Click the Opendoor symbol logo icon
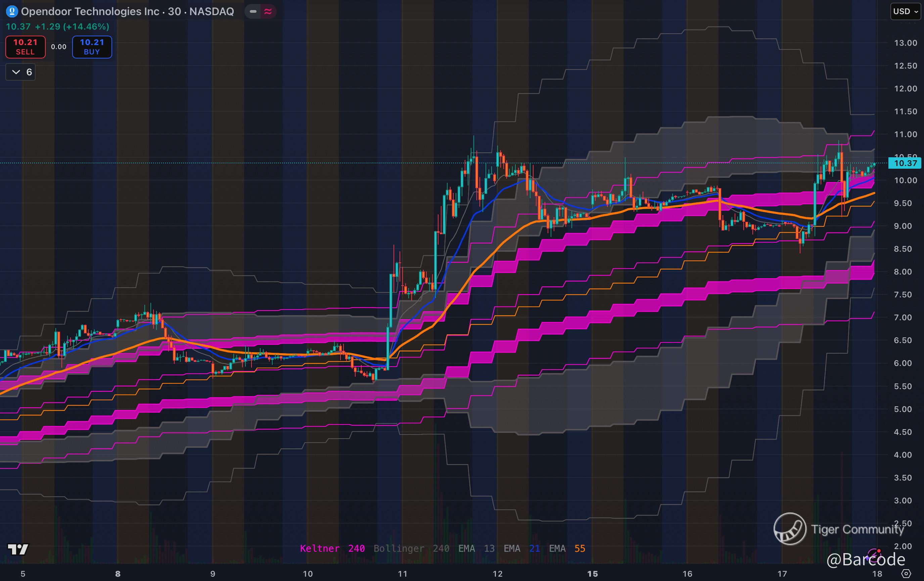The image size is (924, 581). (12, 11)
